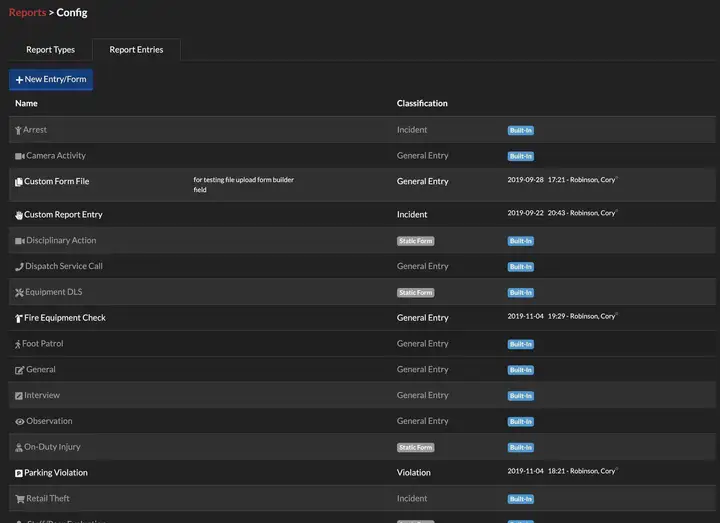
Task: Click the Disciplinary Action video icon
Action: click(20, 241)
